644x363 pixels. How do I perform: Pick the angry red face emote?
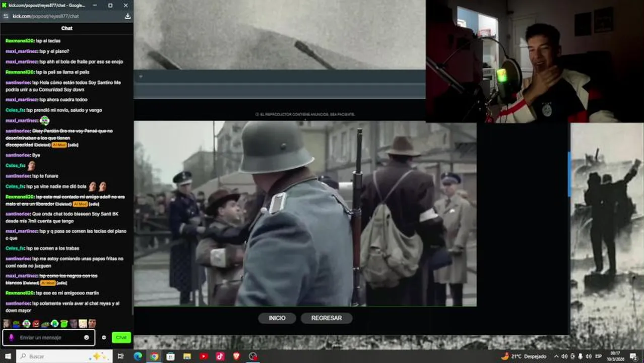tap(36, 323)
